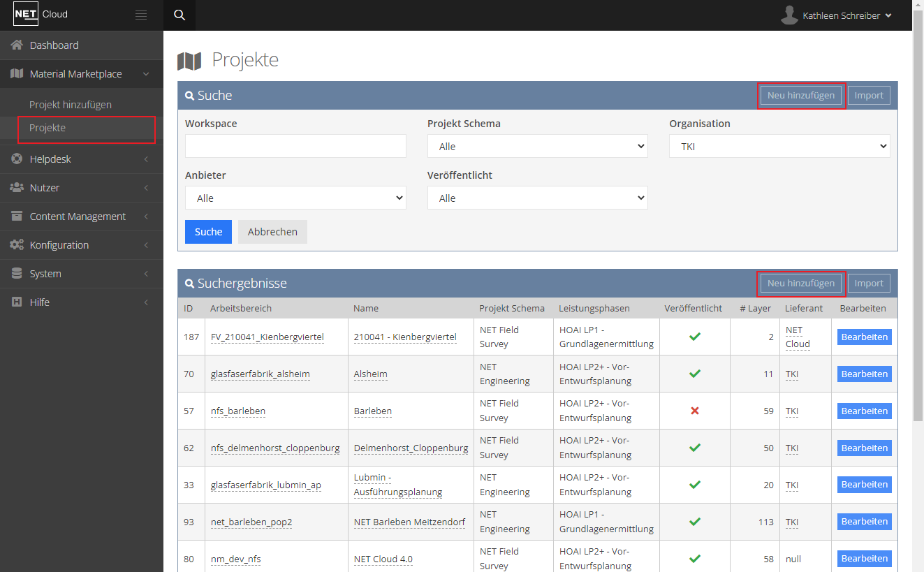
Task: Open the glasfaserfabrik_lubmin_ap workspace link
Action: coord(266,485)
